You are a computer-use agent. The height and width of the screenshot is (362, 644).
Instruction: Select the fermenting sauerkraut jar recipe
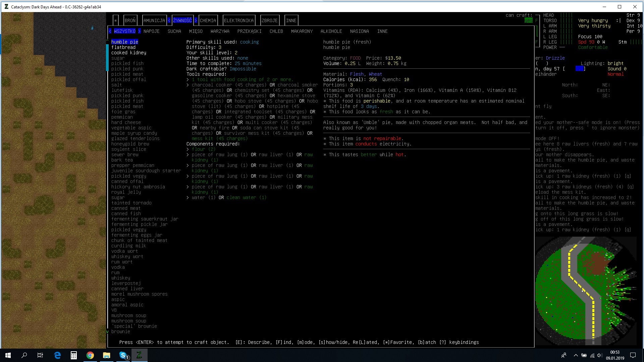coord(145,219)
